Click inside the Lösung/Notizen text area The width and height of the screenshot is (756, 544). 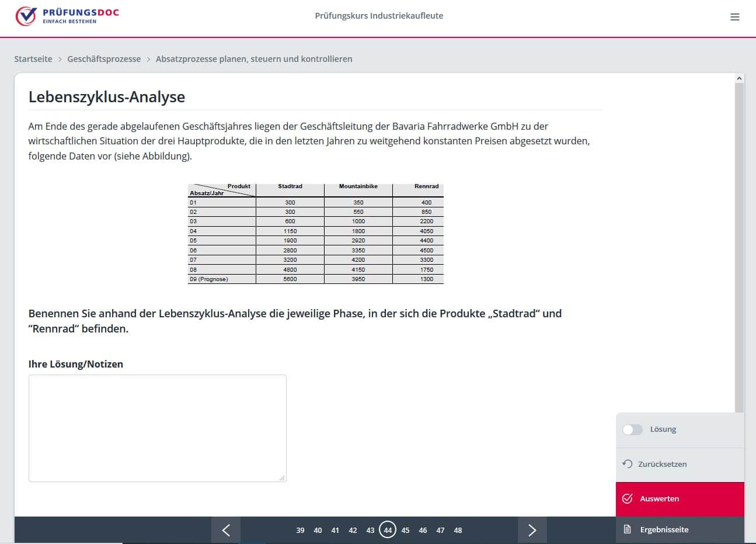[158, 428]
